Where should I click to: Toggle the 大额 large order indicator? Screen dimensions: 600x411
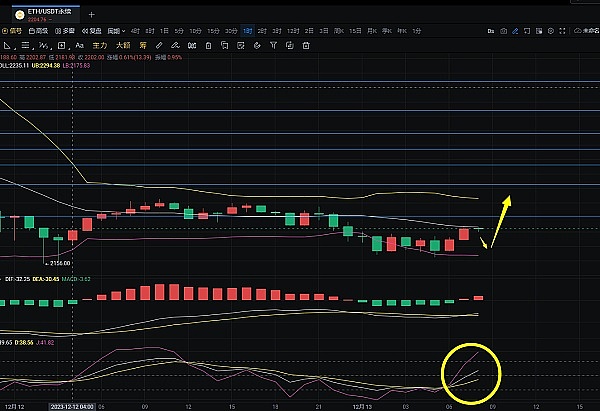122,44
